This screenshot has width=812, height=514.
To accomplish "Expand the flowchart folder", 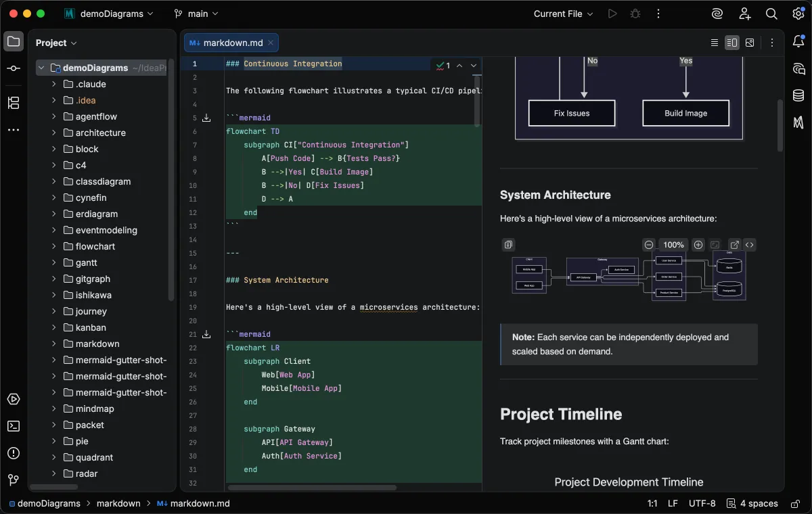I will pos(54,246).
